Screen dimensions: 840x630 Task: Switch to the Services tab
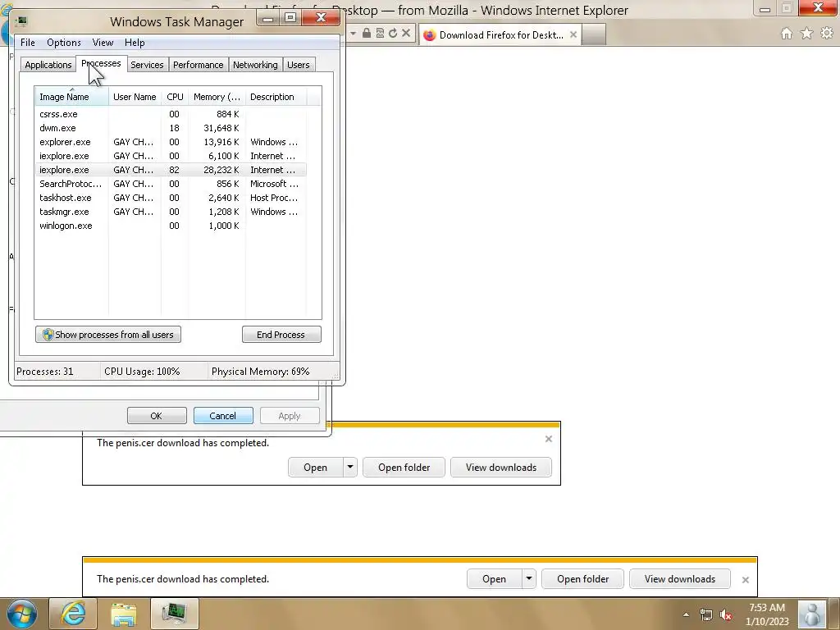[x=147, y=65]
